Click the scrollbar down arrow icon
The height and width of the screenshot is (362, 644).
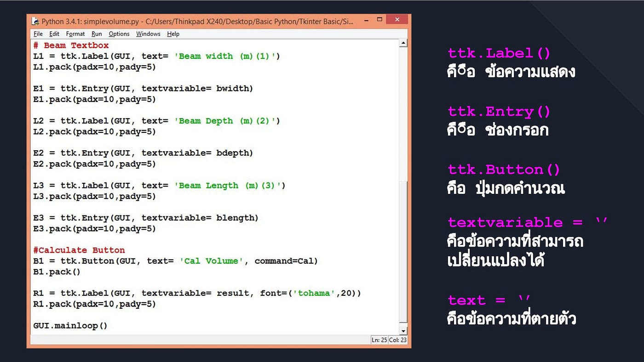pos(403,330)
